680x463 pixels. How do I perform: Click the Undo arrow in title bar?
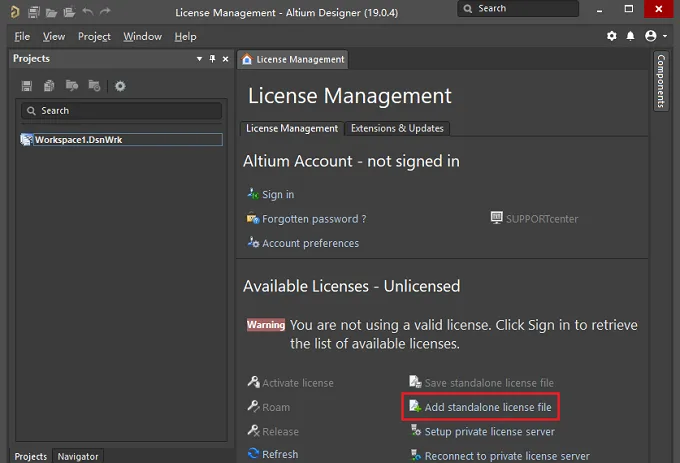[x=88, y=11]
